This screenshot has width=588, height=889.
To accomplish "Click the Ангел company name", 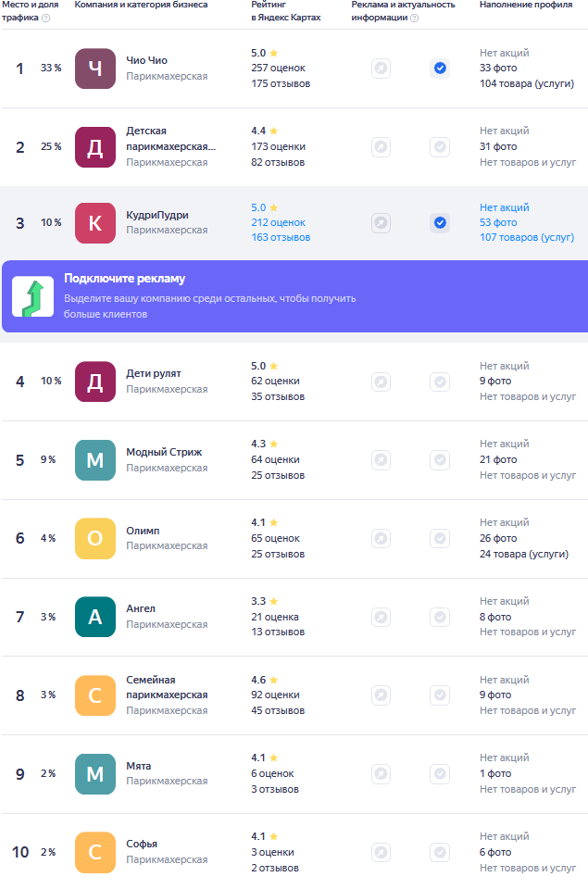I will [x=141, y=608].
